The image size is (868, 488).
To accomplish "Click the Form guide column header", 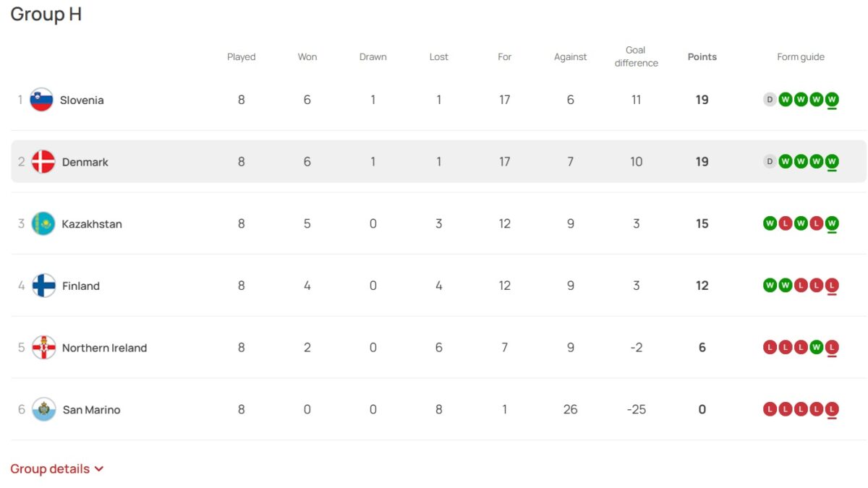I will (x=801, y=57).
